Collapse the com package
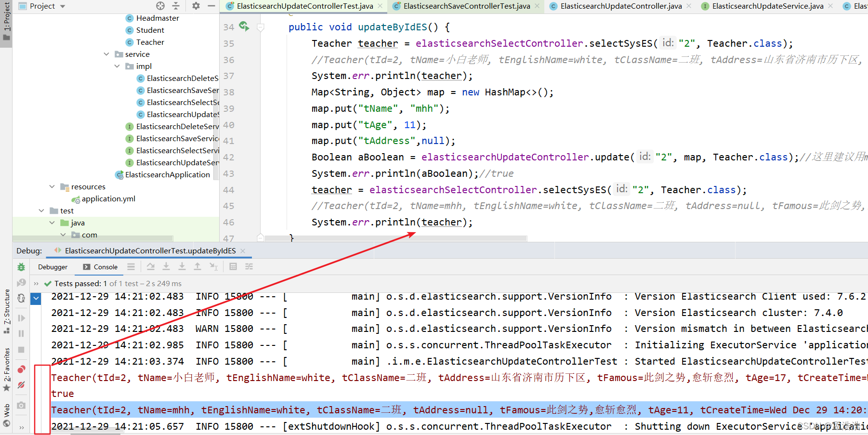 (x=63, y=235)
